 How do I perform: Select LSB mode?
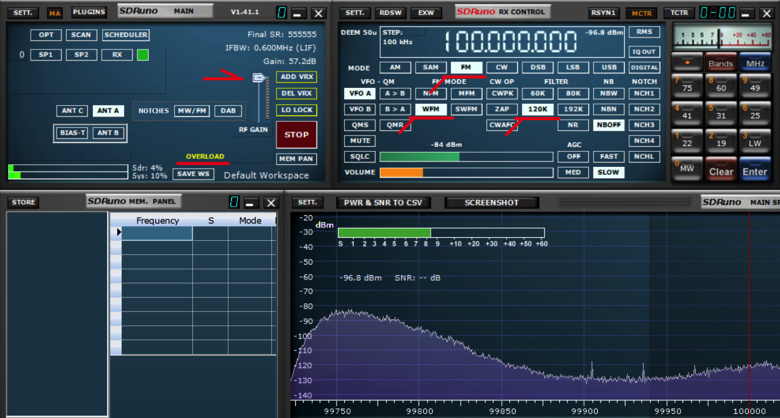point(573,68)
